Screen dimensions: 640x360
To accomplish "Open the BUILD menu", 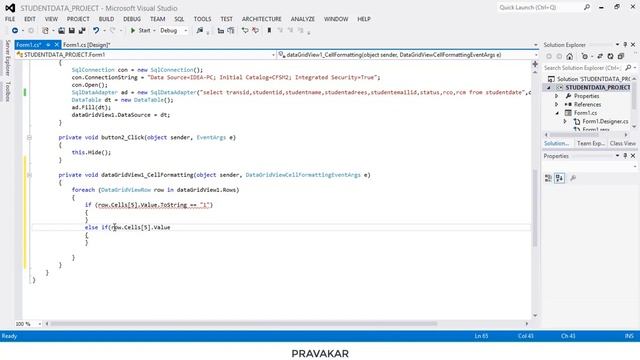I will (106, 19).
